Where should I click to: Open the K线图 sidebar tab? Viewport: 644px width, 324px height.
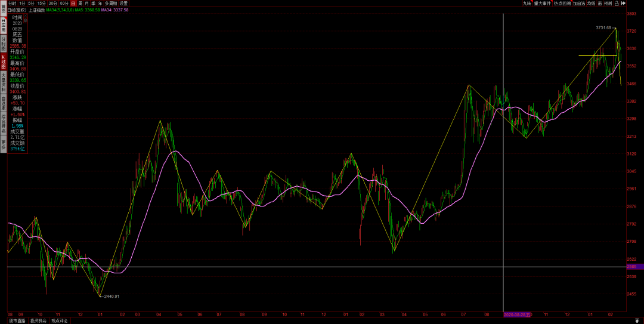[4, 61]
